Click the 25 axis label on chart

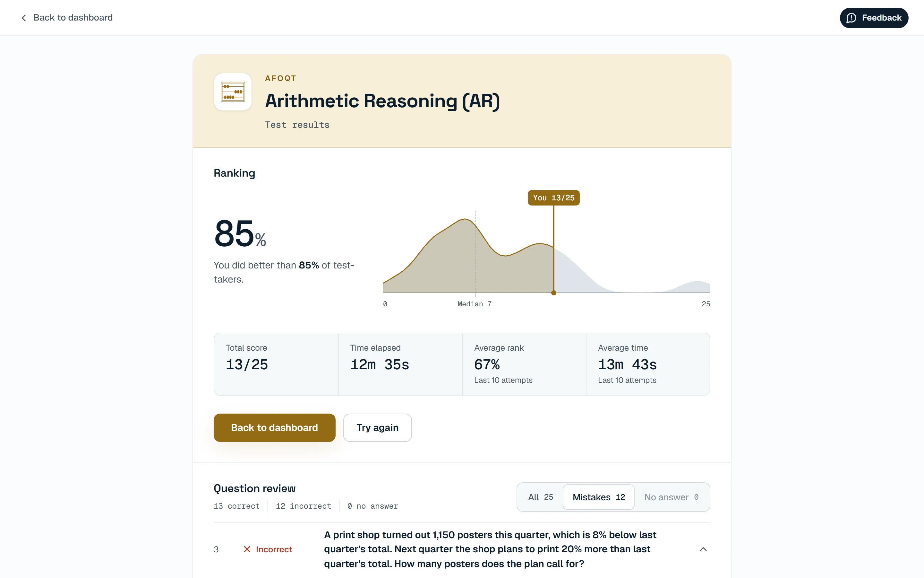pyautogui.click(x=706, y=304)
